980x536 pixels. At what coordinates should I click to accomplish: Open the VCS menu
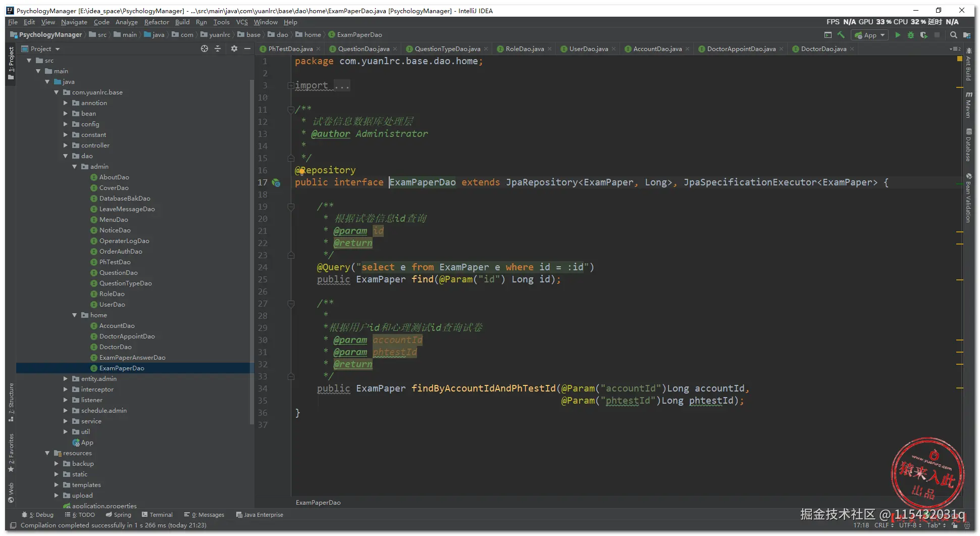pyautogui.click(x=242, y=22)
